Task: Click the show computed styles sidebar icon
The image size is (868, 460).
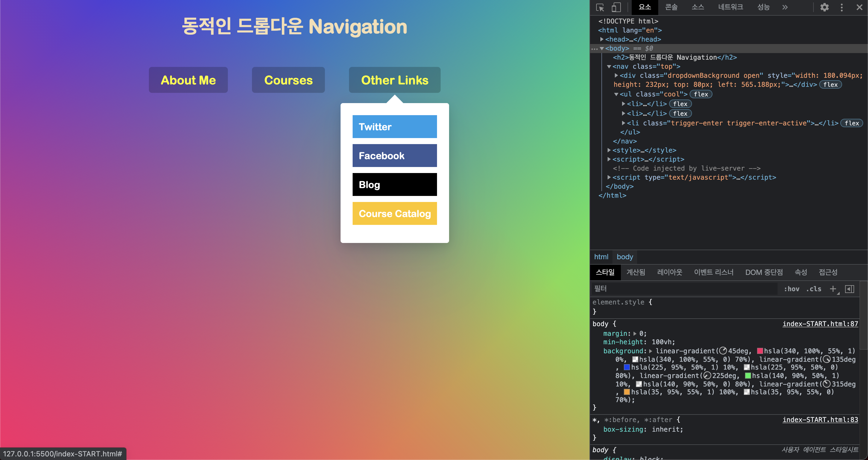Action: point(850,289)
